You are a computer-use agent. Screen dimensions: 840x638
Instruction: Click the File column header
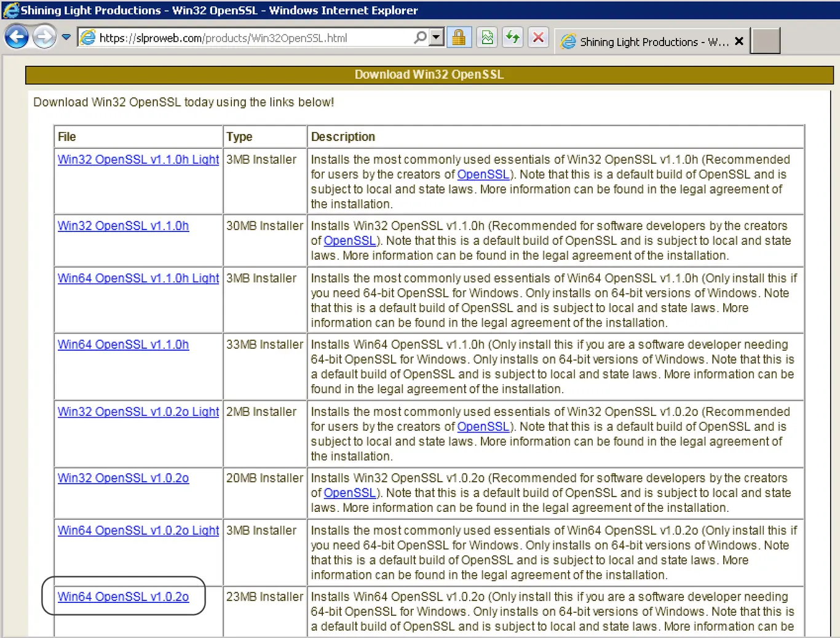click(x=138, y=137)
